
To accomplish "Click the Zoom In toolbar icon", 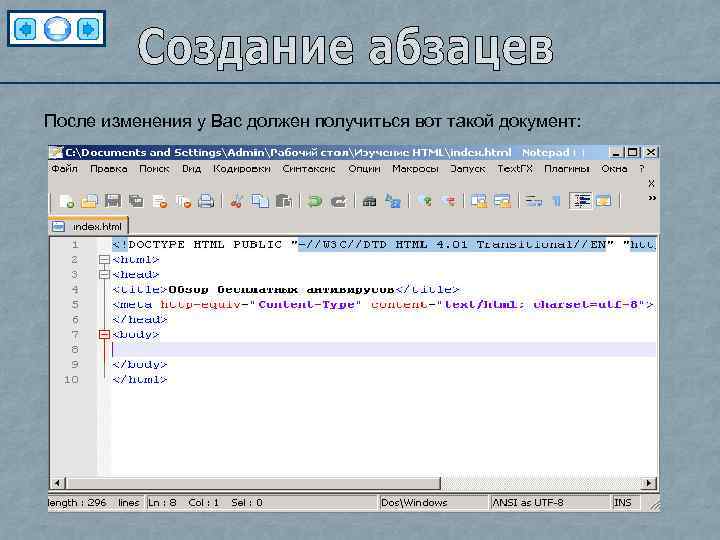I will [425, 201].
